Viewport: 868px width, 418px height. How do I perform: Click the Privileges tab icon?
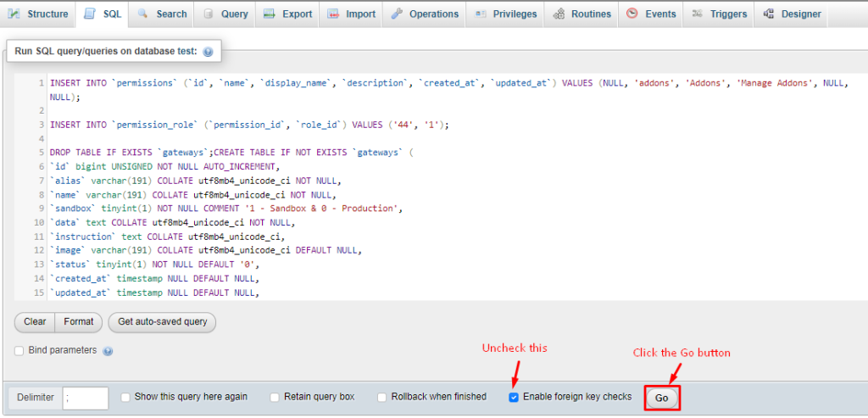[x=481, y=14]
